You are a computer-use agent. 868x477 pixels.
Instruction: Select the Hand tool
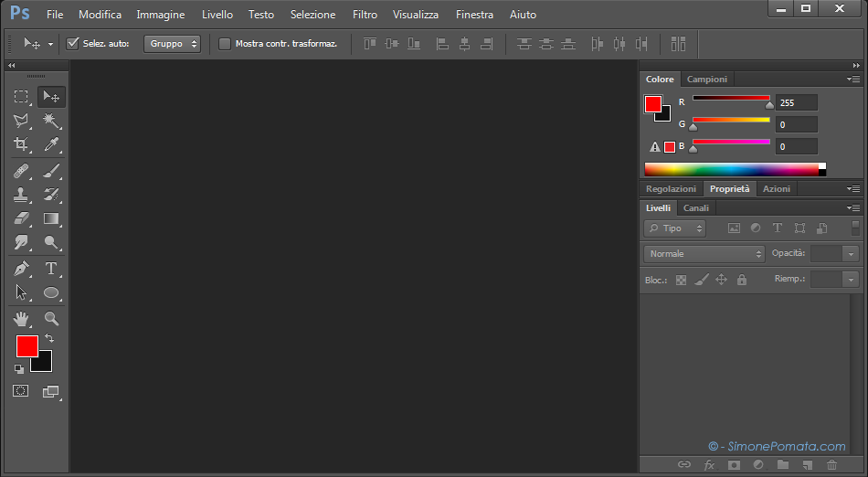pyautogui.click(x=21, y=319)
